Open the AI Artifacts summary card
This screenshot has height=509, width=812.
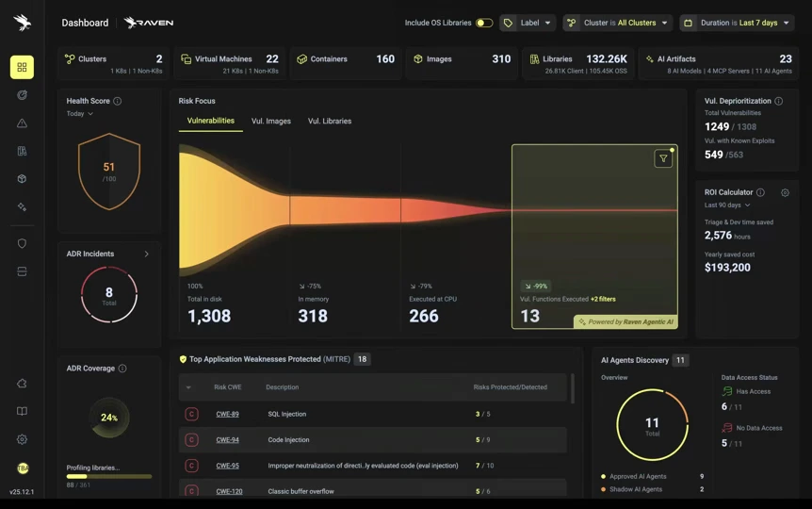(x=718, y=64)
